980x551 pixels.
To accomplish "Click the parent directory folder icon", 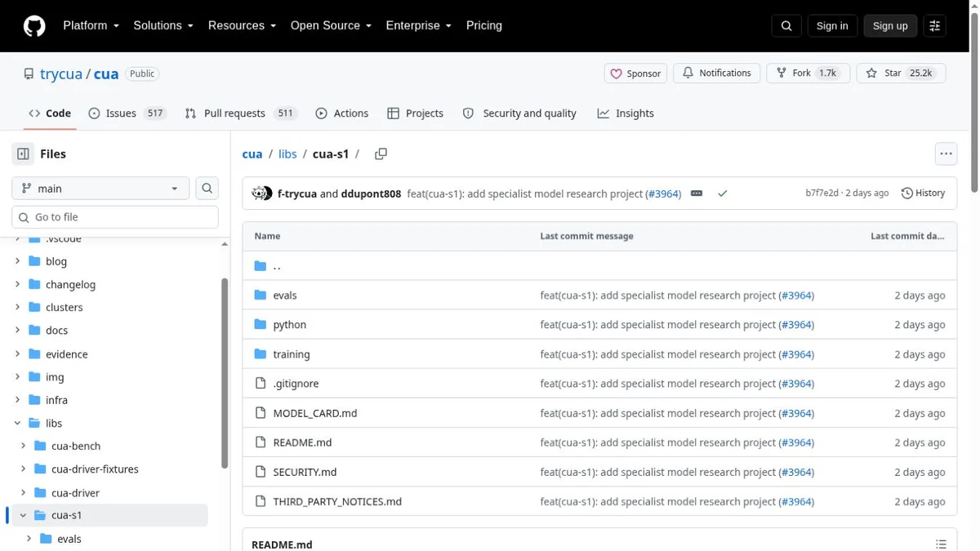I will (x=261, y=266).
